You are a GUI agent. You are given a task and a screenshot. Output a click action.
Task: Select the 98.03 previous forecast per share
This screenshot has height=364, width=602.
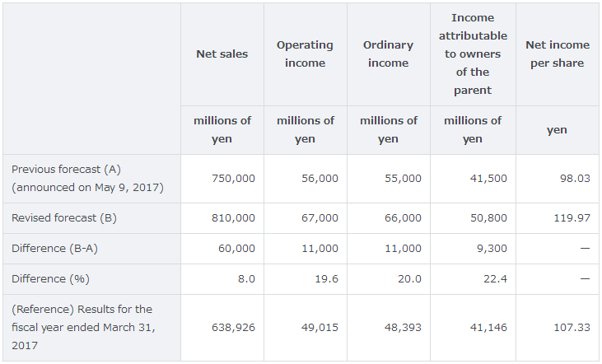[x=575, y=179]
